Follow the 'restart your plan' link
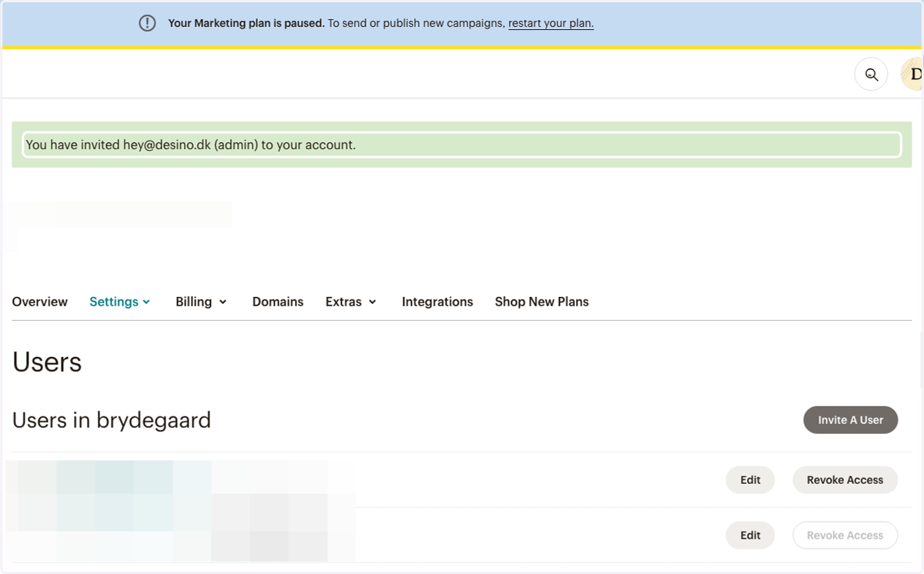This screenshot has width=924, height=574. click(x=551, y=23)
